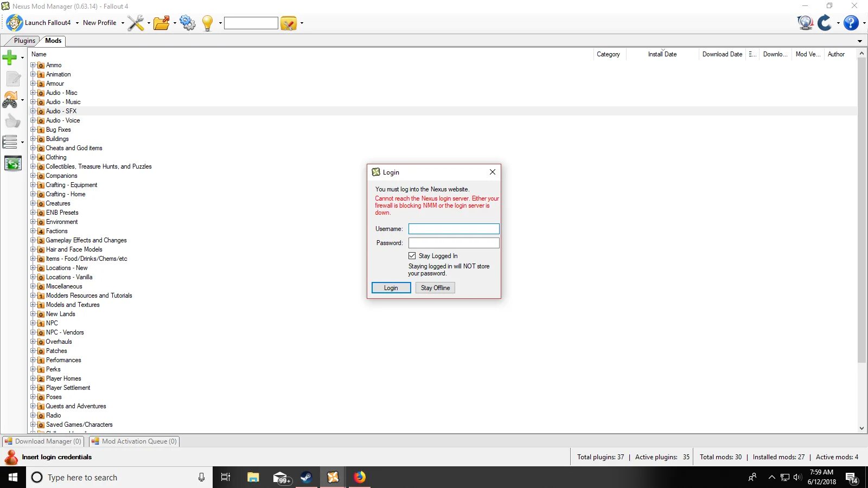This screenshot has width=868, height=488.
Task: Close the Login dialog
Action: 493,172
